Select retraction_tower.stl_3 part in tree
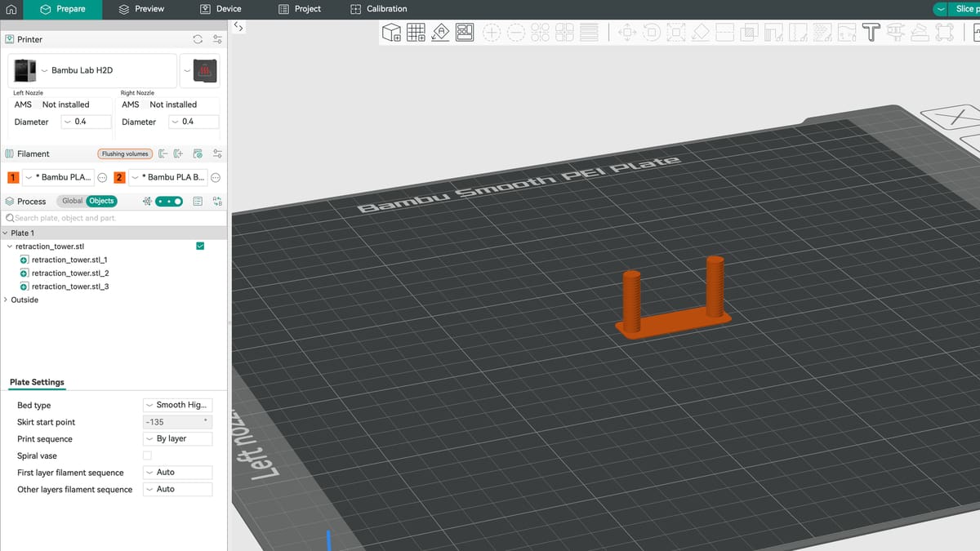 click(70, 287)
